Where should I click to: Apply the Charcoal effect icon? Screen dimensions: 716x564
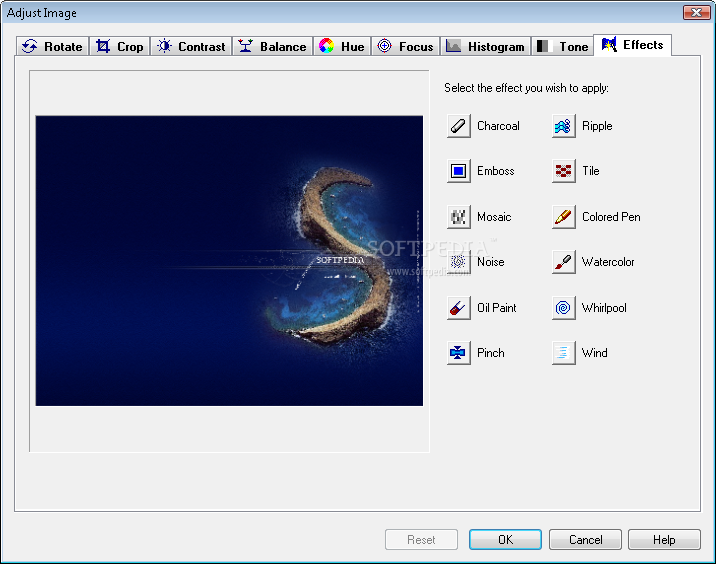click(x=458, y=126)
